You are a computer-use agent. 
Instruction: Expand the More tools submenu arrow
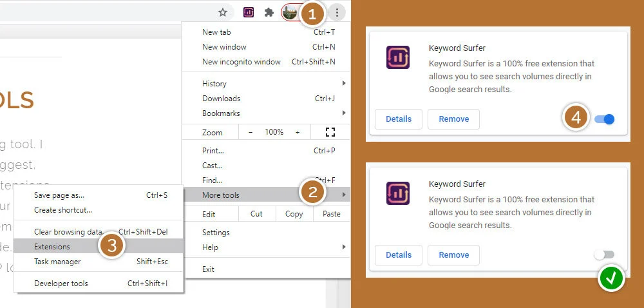click(x=344, y=195)
